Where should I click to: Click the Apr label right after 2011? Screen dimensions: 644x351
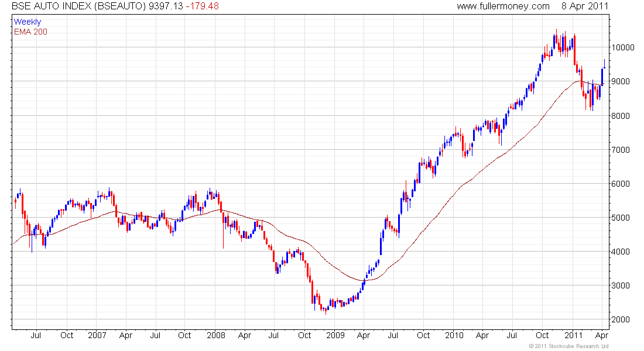(602, 335)
